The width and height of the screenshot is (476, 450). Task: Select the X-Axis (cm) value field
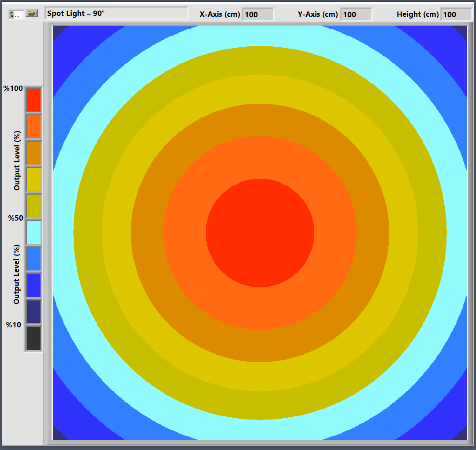click(257, 15)
